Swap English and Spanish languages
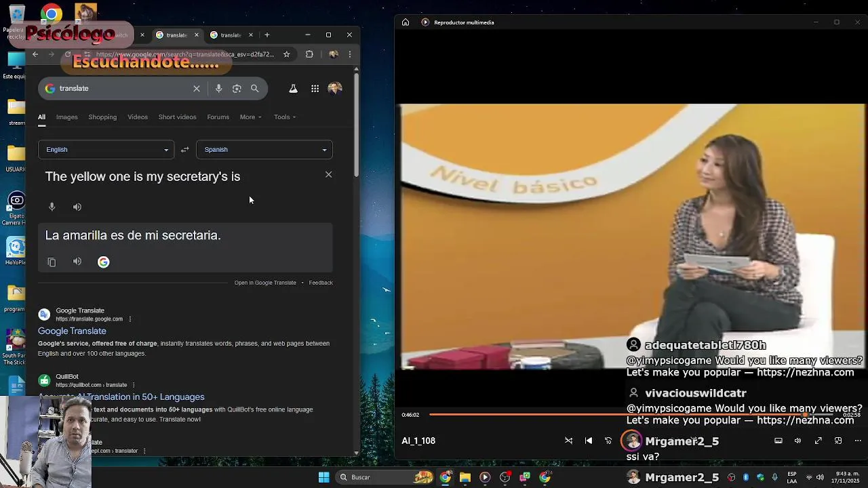868x488 pixels. point(184,150)
